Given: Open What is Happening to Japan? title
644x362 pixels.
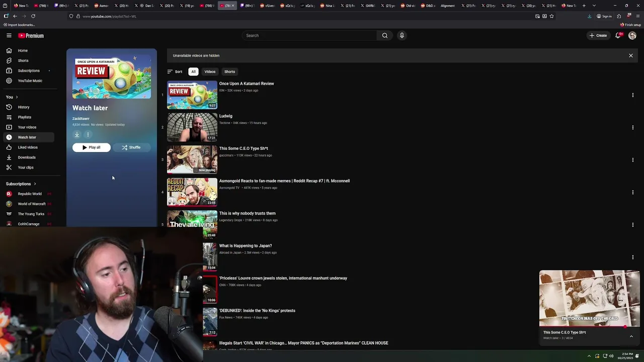Looking at the screenshot, I should click(246, 246).
